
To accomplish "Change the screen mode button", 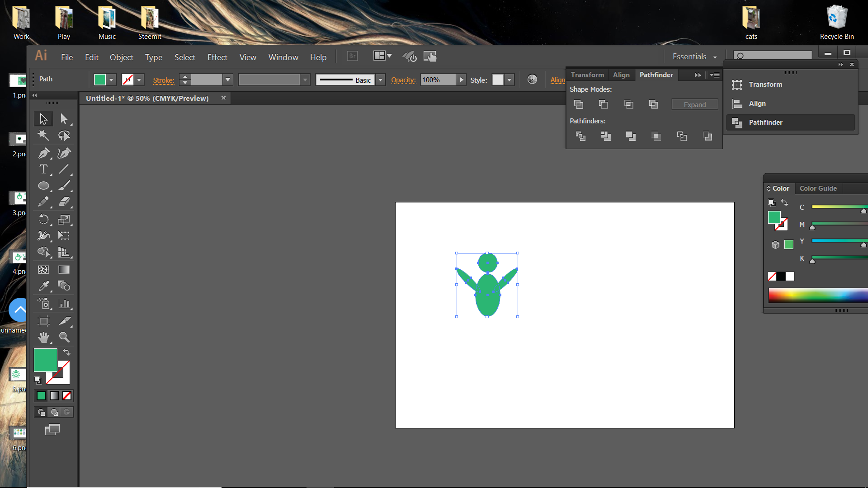I will tap(52, 430).
